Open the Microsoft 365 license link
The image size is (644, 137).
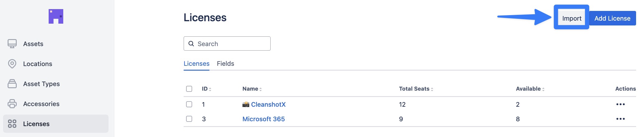point(264,119)
